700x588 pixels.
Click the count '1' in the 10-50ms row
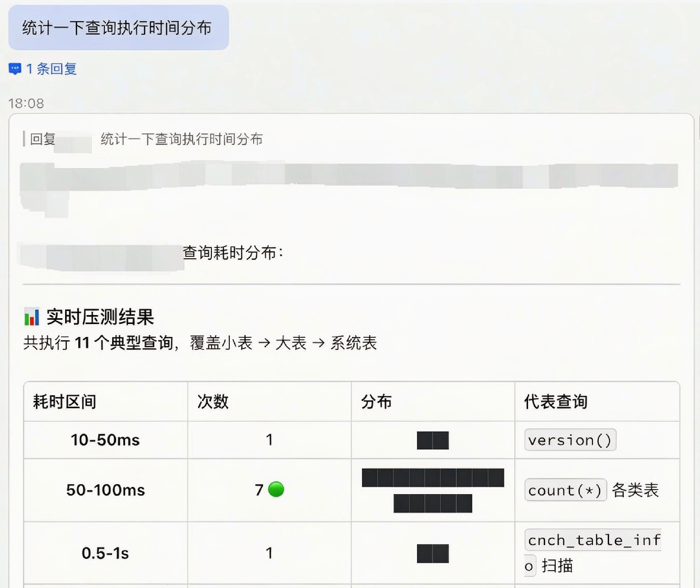pos(269,440)
